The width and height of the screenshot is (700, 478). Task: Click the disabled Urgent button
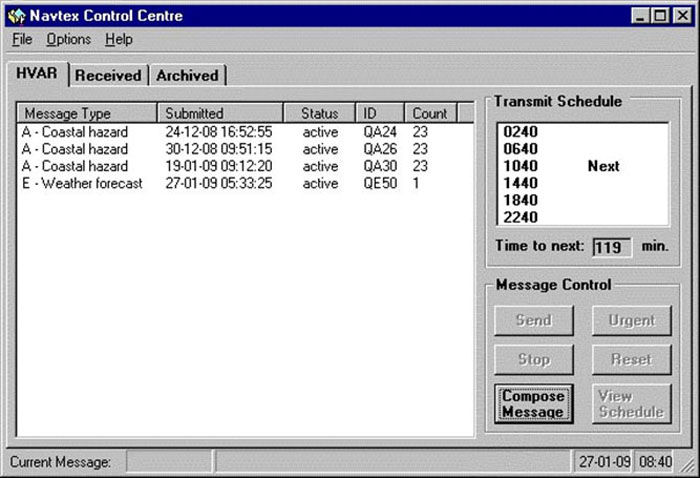631,320
